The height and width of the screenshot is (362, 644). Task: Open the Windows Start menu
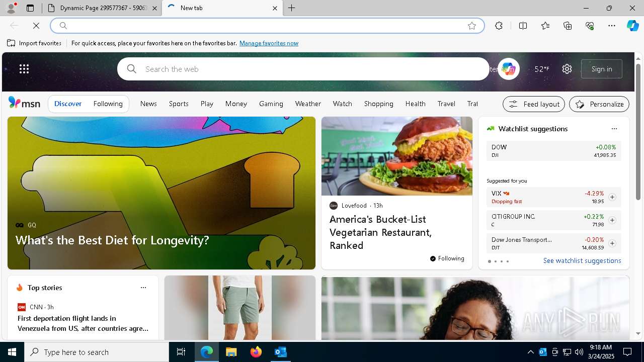[12, 352]
